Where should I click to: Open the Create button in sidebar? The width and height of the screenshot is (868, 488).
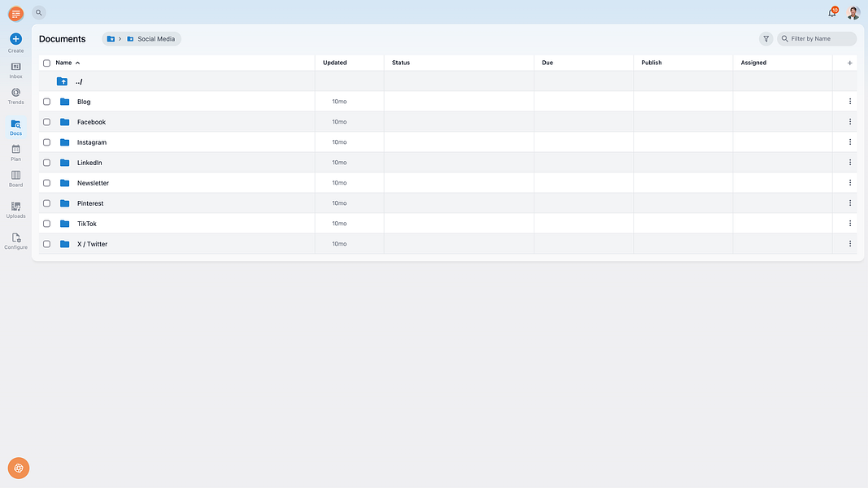click(15, 39)
